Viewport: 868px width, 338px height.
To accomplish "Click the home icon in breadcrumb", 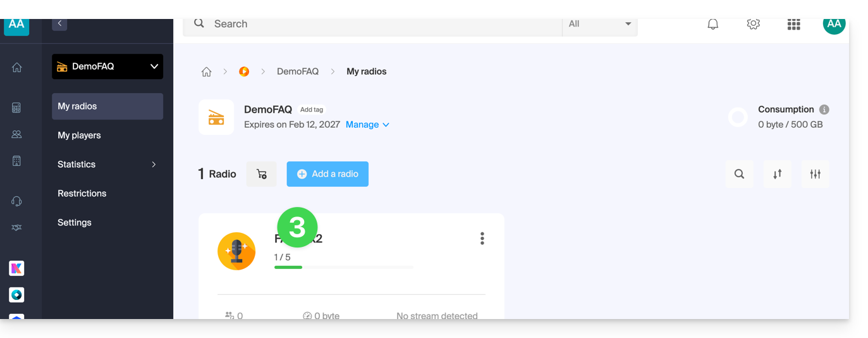I will point(206,72).
